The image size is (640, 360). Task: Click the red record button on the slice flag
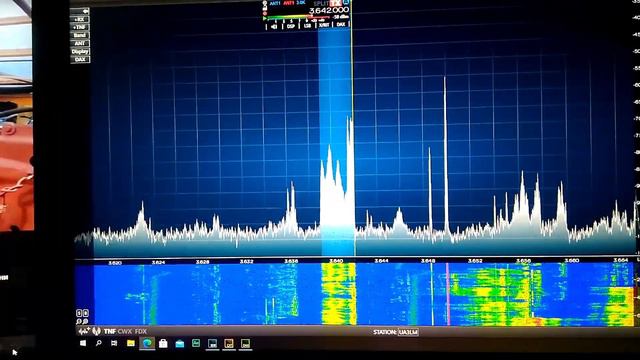pyautogui.click(x=264, y=13)
